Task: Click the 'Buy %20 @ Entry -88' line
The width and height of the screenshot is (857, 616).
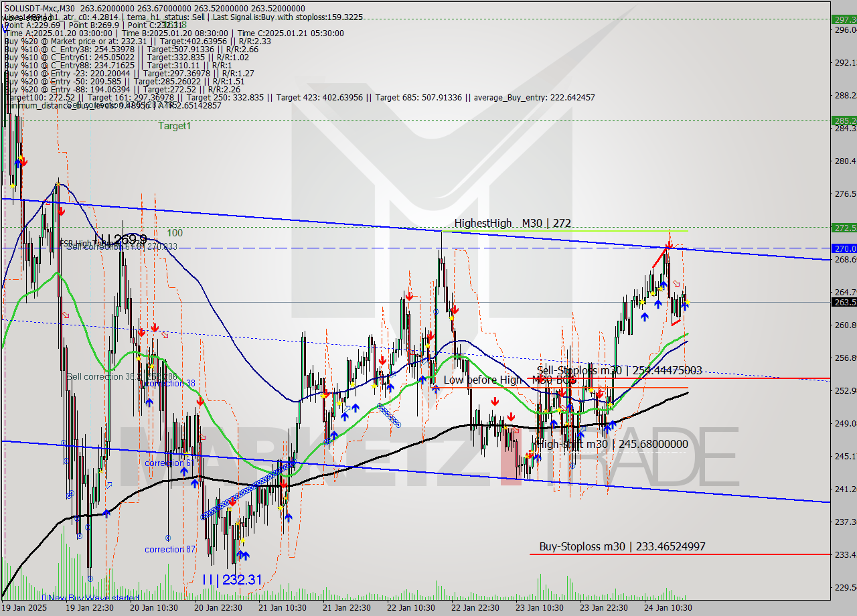Action: [x=122, y=89]
